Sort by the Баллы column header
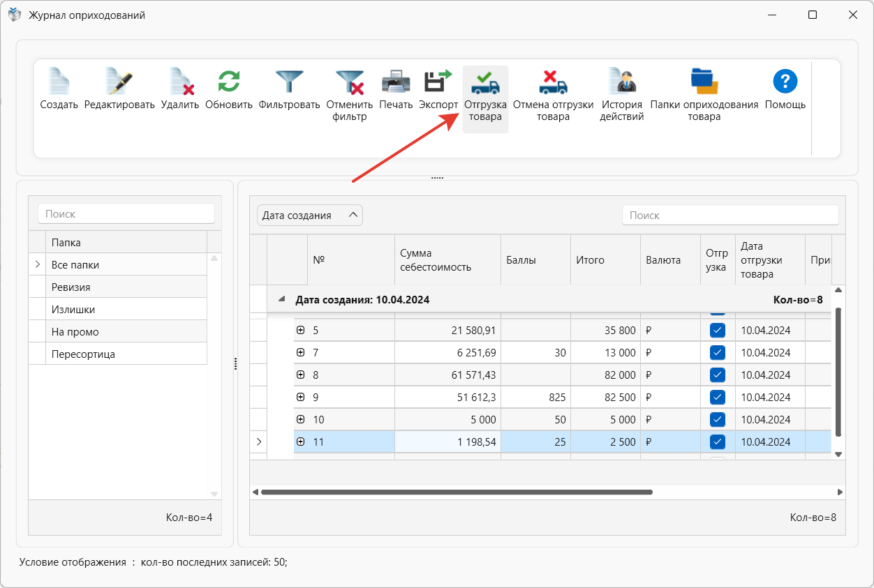 coord(535,260)
